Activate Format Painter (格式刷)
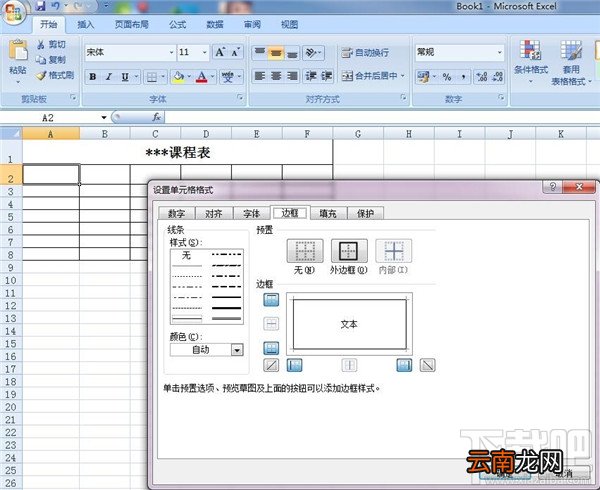Viewport: 600px width, 490px height. click(55, 75)
